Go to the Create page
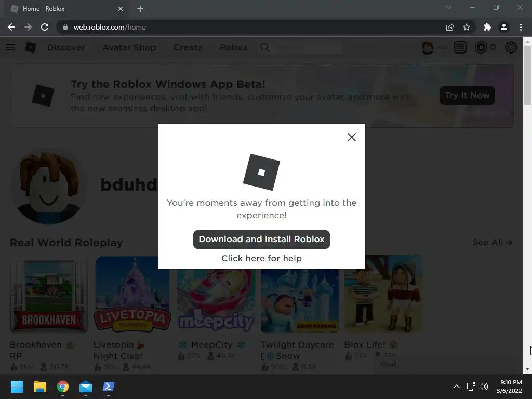 pyautogui.click(x=188, y=47)
